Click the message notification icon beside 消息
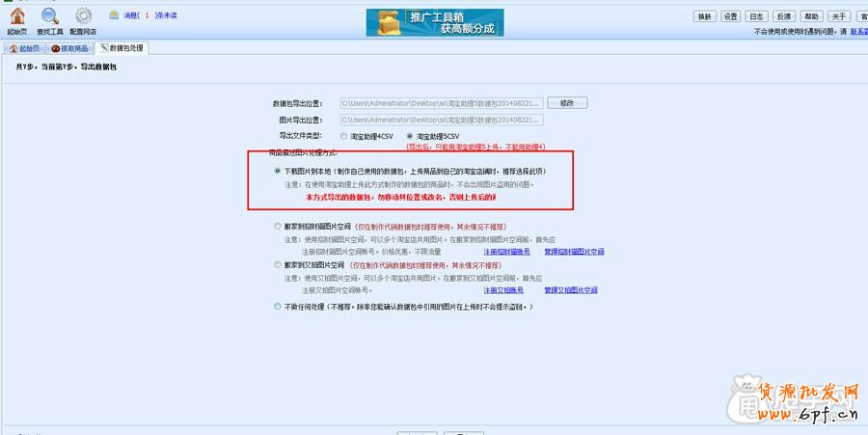 click(x=114, y=15)
